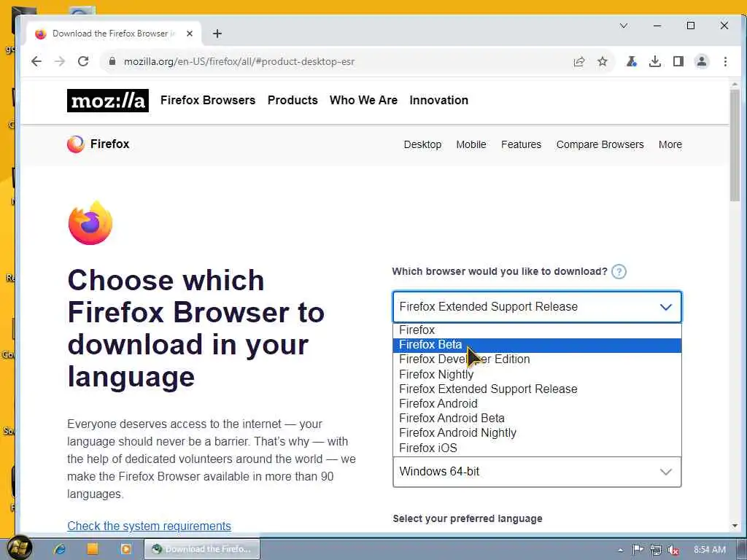Select Firefox Android Nightly option

(537, 433)
